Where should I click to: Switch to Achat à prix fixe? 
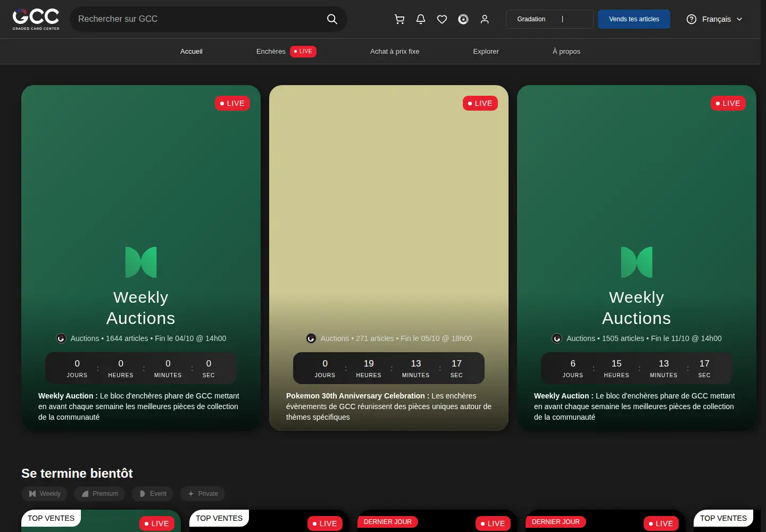point(395,52)
